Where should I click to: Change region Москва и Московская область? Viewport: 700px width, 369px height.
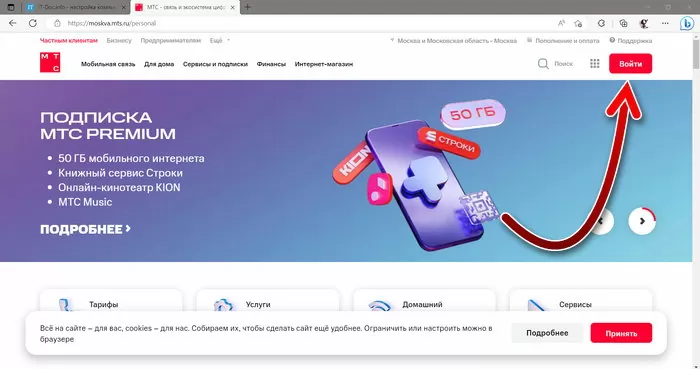(x=454, y=41)
